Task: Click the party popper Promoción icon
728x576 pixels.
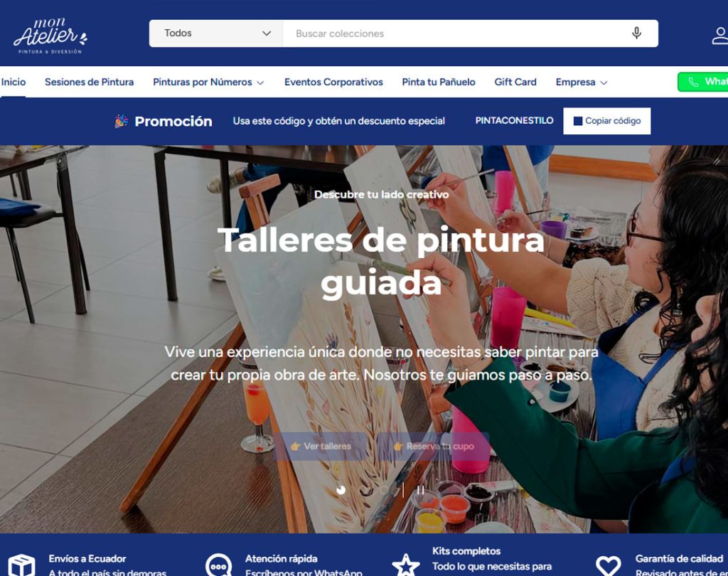Action: pos(121,121)
